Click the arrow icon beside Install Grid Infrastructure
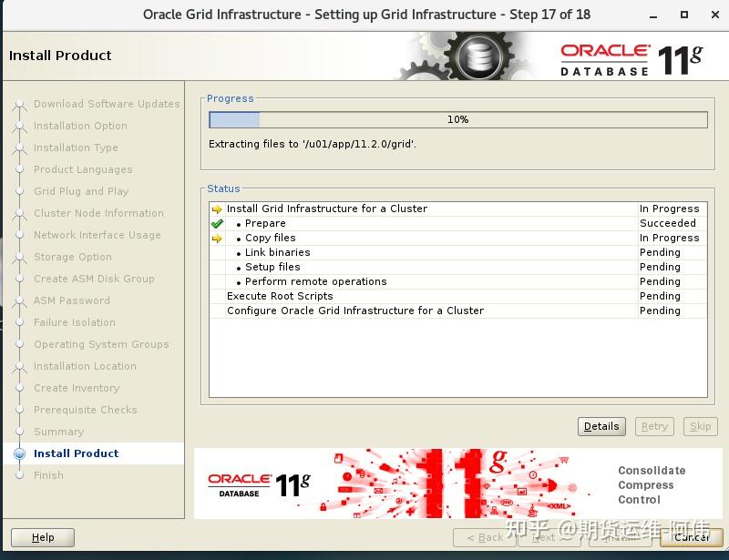 click(x=217, y=209)
